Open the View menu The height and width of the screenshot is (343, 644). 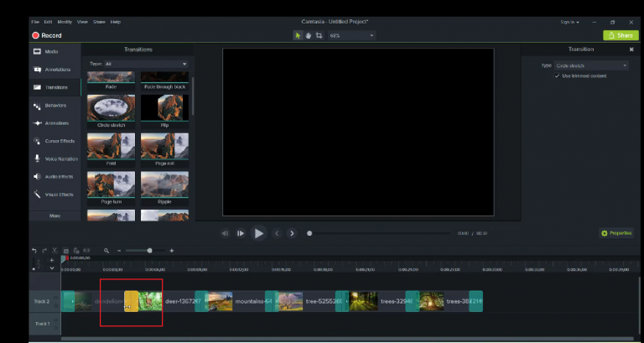point(82,22)
